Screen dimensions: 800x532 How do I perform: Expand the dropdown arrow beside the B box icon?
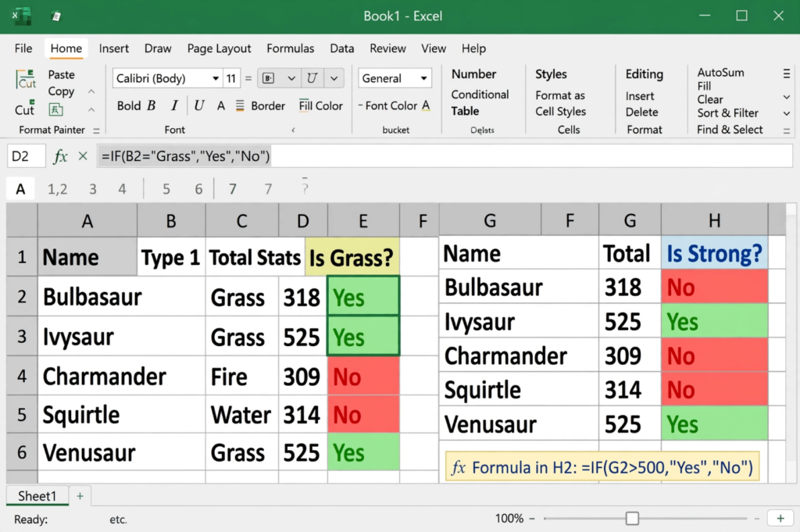pyautogui.click(x=291, y=78)
